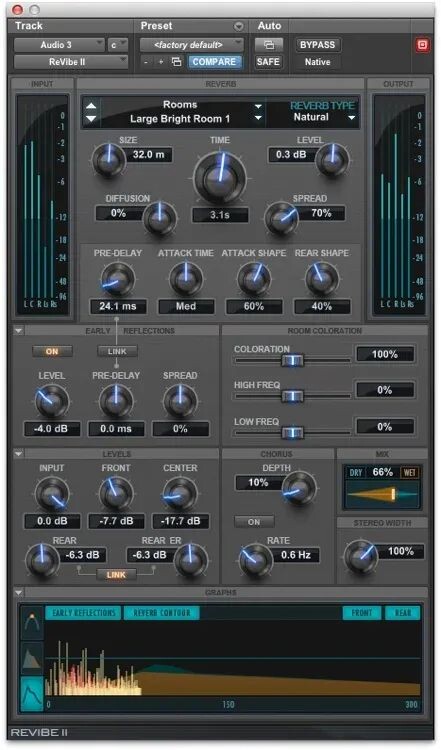Screen dimensions: 441x750
Task: Click the Early Reflections PRE-DELAY knob
Action: point(116,401)
